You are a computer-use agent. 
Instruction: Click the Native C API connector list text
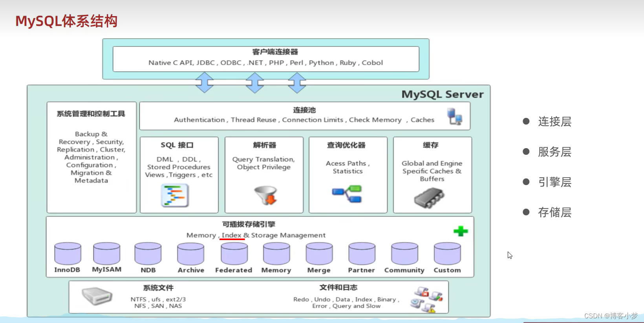(x=265, y=62)
